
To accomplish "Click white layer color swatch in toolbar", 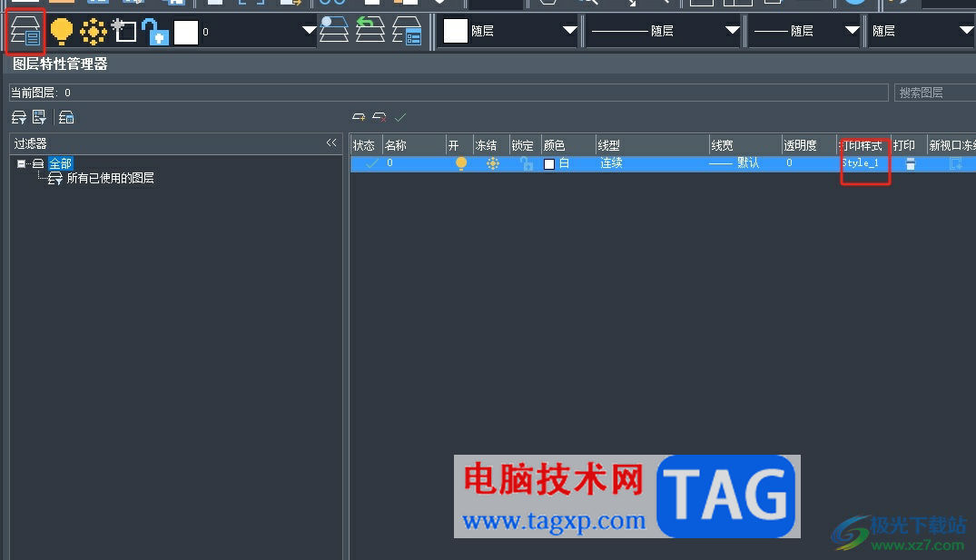I will (x=185, y=32).
